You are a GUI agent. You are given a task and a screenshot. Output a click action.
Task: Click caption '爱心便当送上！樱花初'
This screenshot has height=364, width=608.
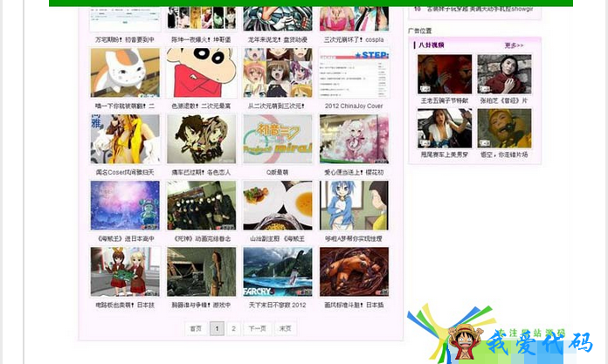tap(354, 172)
